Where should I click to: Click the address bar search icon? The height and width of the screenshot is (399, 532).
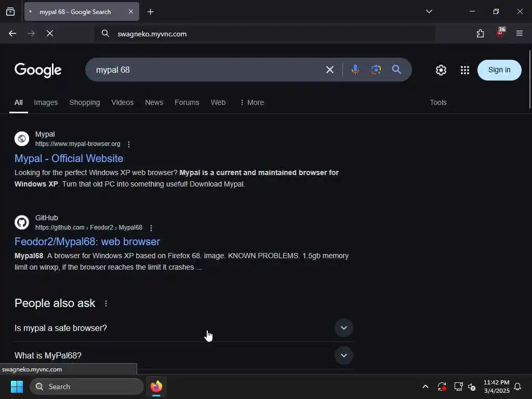(105, 34)
